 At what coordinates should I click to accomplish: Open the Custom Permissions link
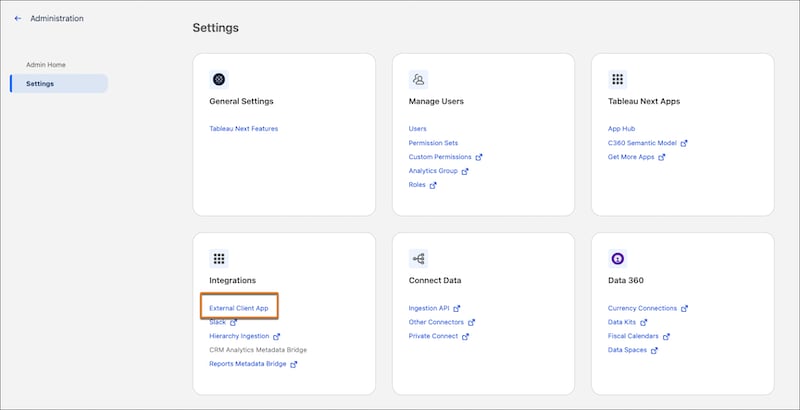440,157
